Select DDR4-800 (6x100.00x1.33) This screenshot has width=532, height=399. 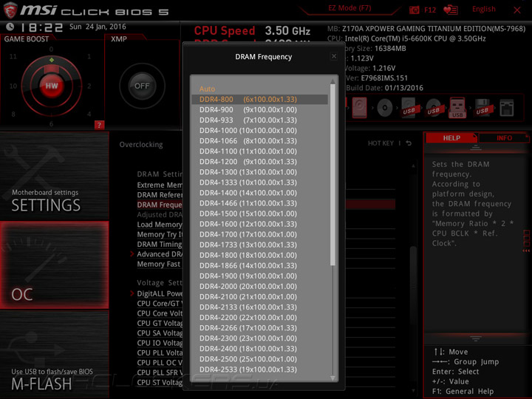pos(259,100)
